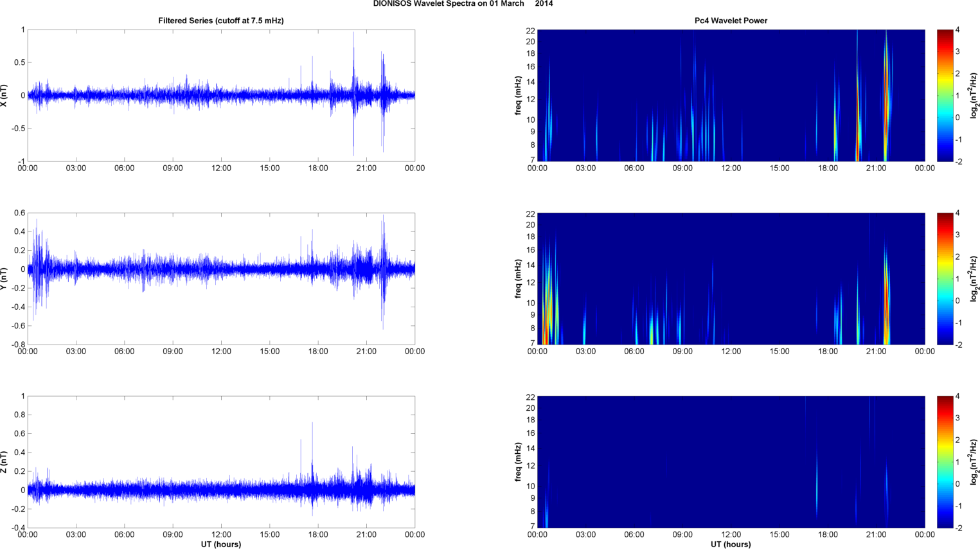
Task: Select the "Filtered Series (cutoff at 7.5 mHz)" heading
Action: pos(221,21)
